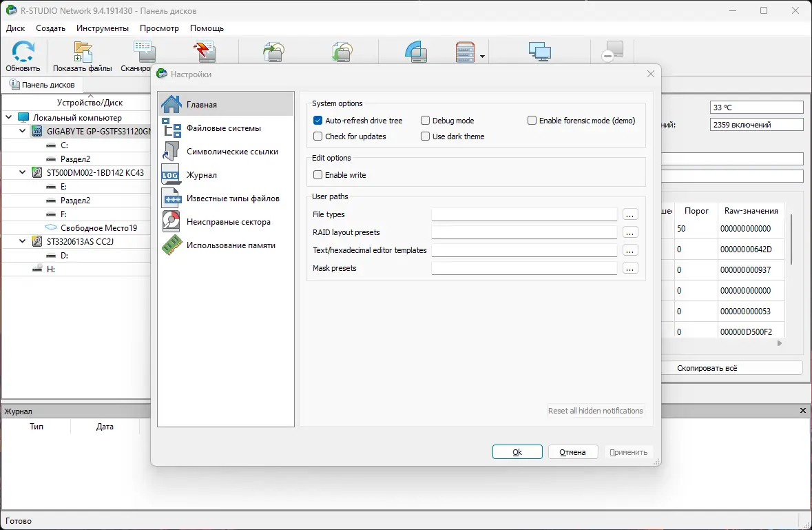Viewport: 812px width, 530px height.
Task: Click the RAID layout presets path field
Action: coord(524,233)
